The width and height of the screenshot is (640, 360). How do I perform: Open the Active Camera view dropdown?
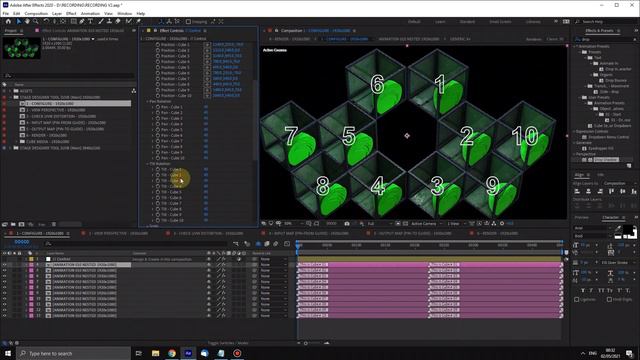tap(426, 224)
